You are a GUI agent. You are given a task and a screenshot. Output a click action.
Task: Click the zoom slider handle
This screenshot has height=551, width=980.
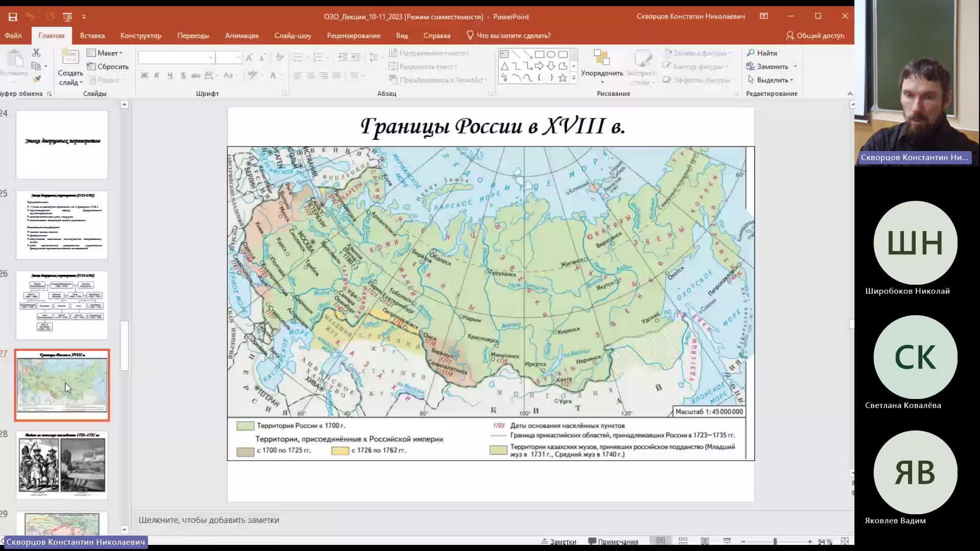pyautogui.click(x=775, y=542)
